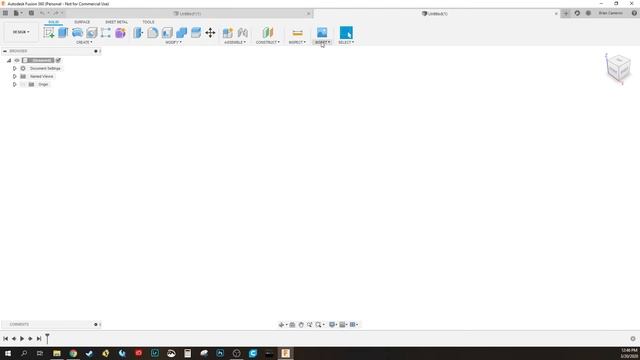Image resolution: width=640 pixels, height=360 pixels.
Task: Select the Press Pull tool
Action: 138,33
